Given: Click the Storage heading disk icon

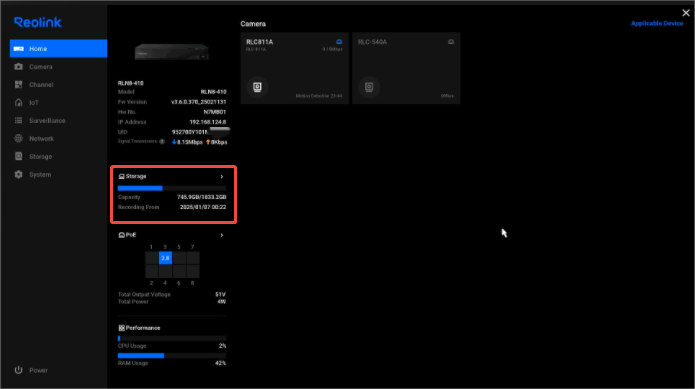Looking at the screenshot, I should (121, 176).
